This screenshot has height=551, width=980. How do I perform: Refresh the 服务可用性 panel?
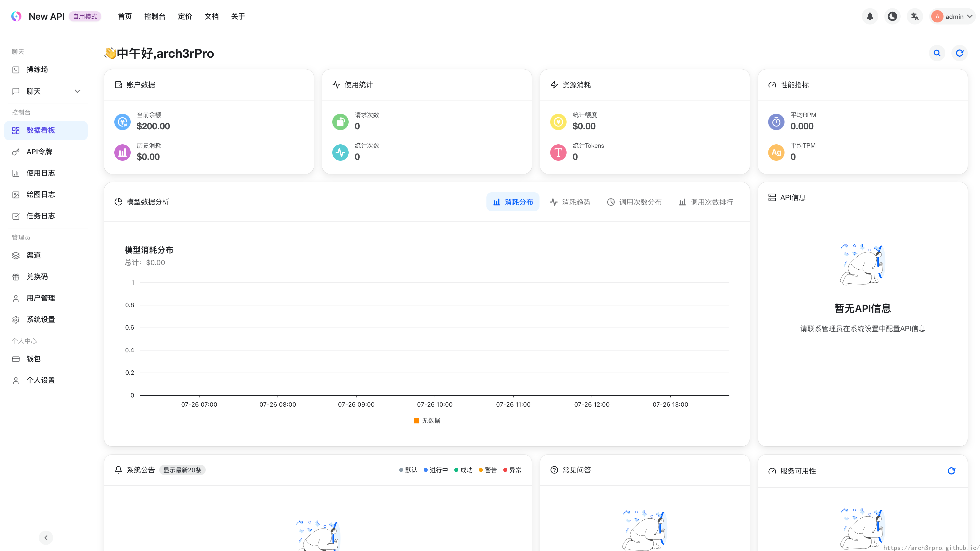click(951, 471)
